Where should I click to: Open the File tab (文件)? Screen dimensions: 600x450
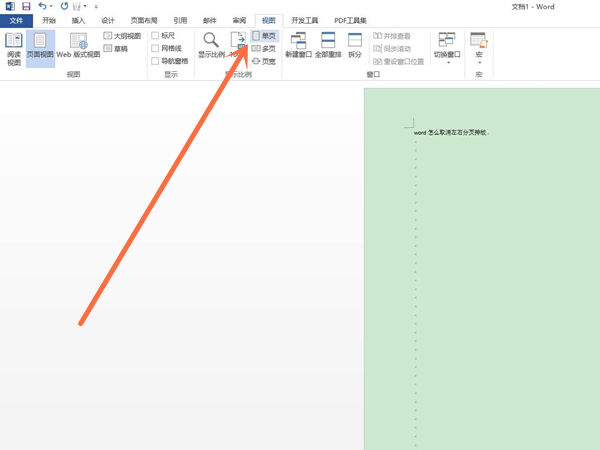pos(16,20)
